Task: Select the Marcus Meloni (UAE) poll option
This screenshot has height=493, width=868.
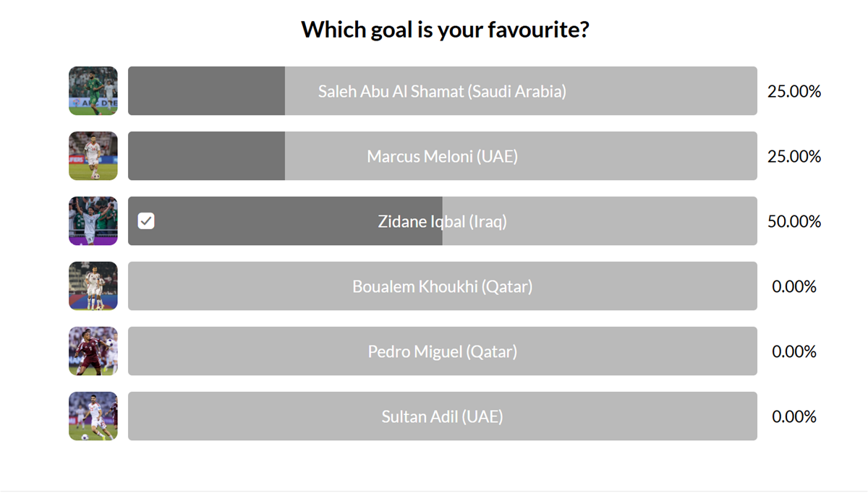Action: (442, 156)
